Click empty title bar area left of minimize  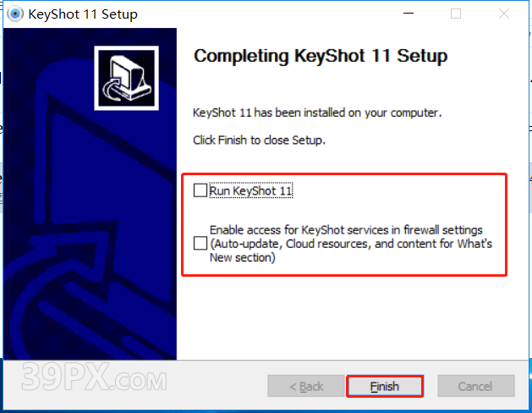click(265, 14)
